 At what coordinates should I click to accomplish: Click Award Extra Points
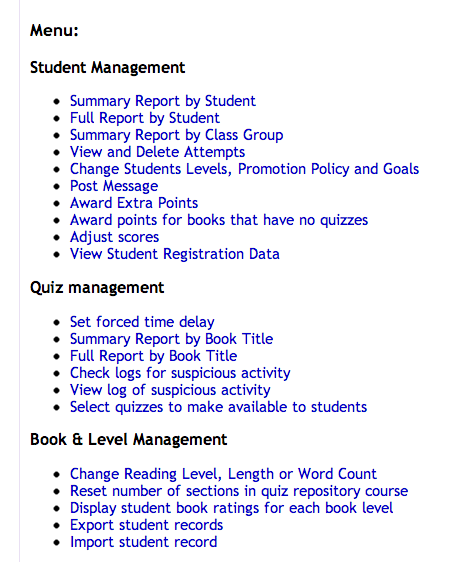(x=134, y=203)
